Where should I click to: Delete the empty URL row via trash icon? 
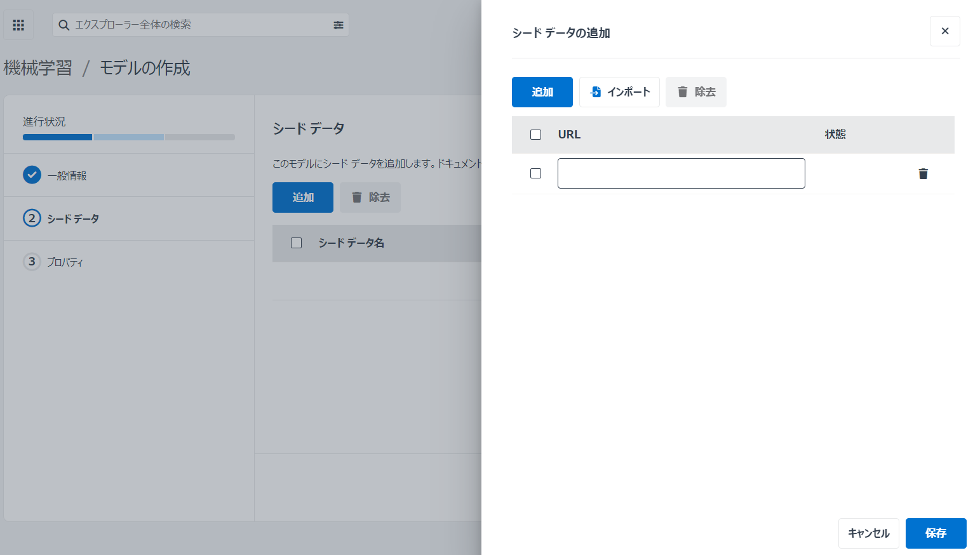point(923,173)
